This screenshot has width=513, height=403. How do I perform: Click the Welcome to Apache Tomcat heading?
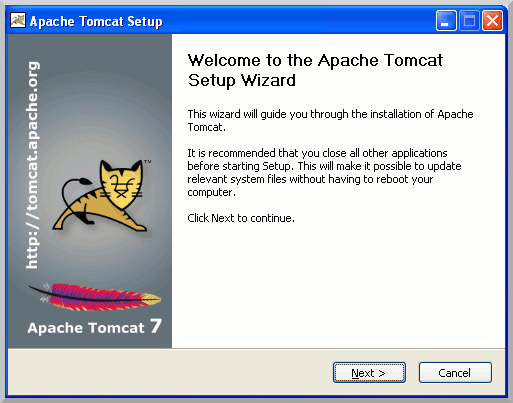315,70
